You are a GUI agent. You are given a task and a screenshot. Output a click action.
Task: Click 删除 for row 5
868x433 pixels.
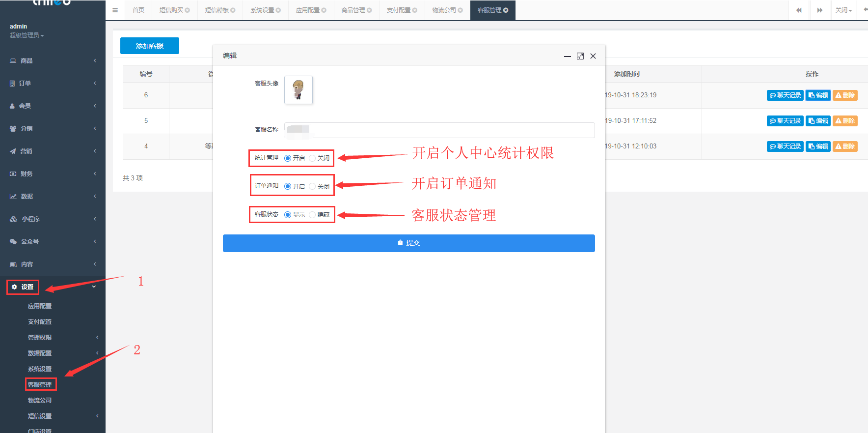(x=845, y=121)
